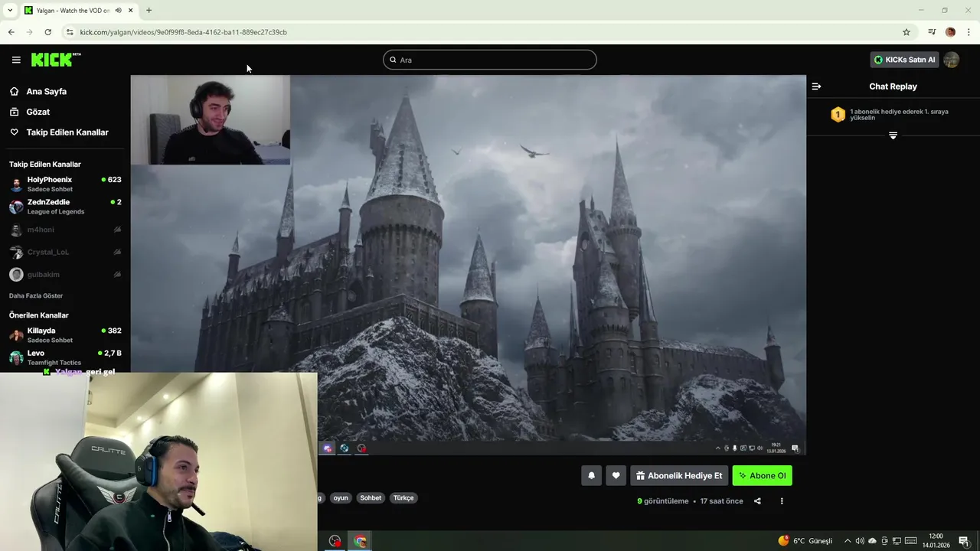Viewport: 980px width, 551px height.
Task: Click the green Abone Ol button
Action: pos(762,475)
